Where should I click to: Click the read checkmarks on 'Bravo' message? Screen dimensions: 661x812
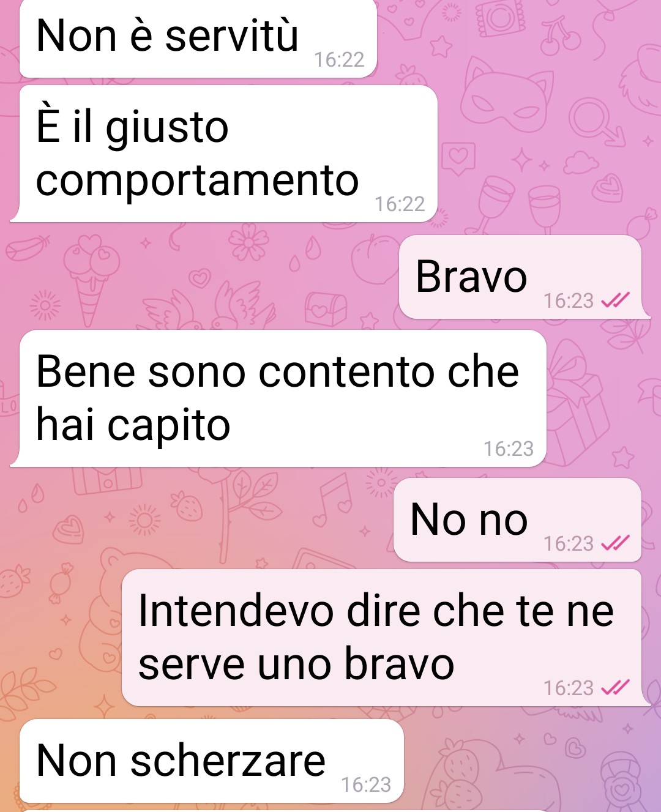point(614,300)
